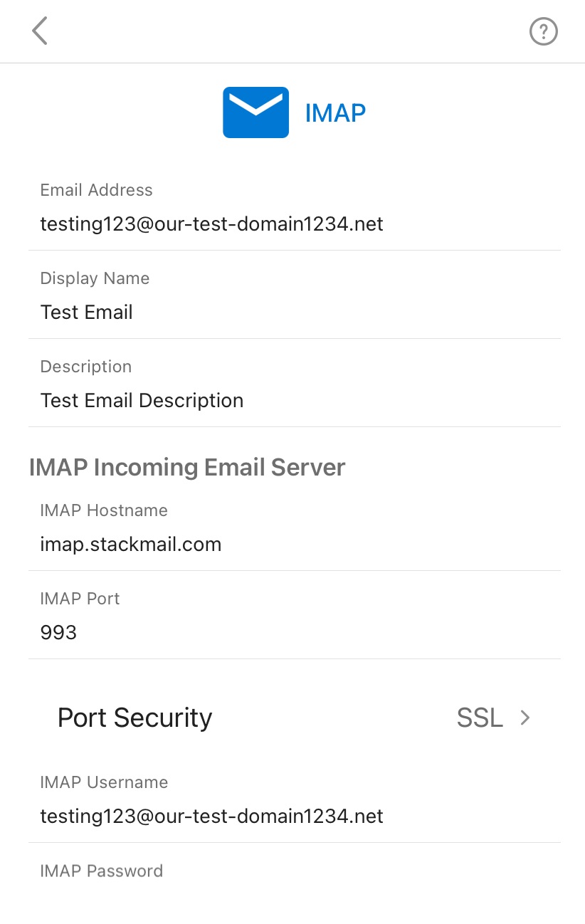
Task: Click the blue IMAP title text
Action: [x=335, y=112]
